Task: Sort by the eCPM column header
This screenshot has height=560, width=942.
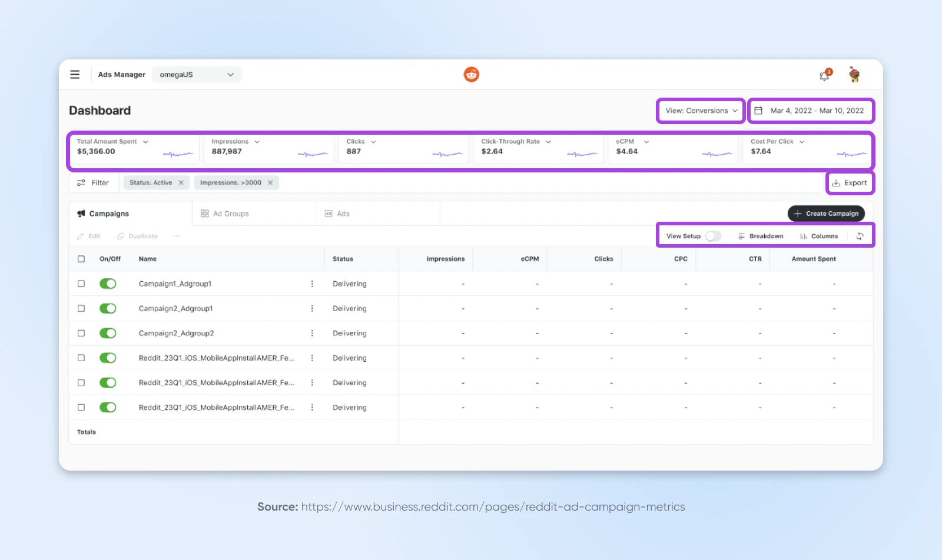Action: (x=530, y=259)
